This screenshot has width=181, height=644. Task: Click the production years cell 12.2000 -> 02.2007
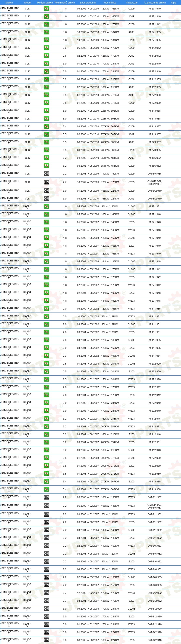(x=88, y=593)
